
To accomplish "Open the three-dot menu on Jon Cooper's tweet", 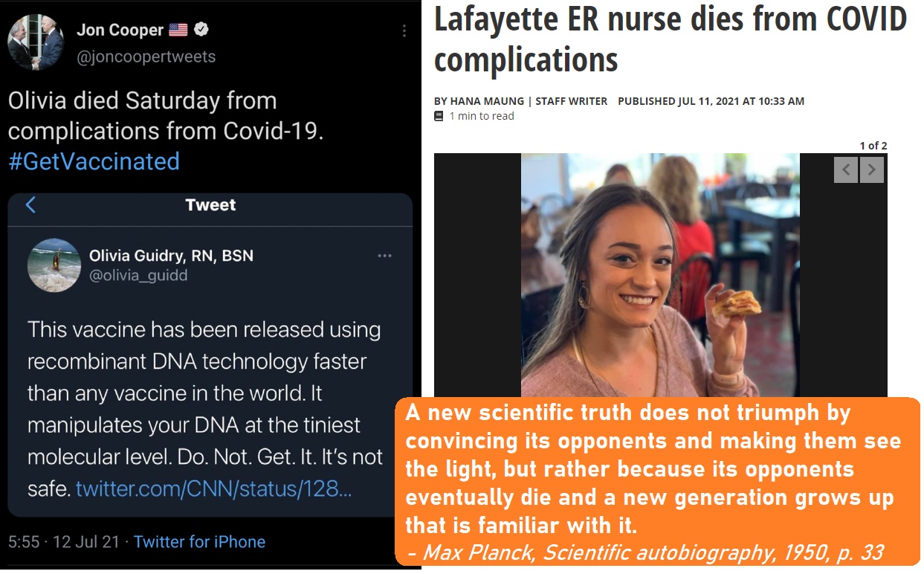I will pos(404,31).
